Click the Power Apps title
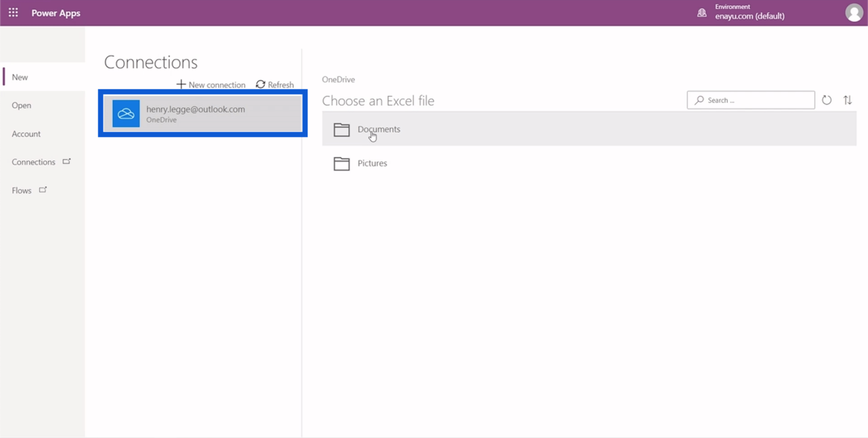This screenshot has height=438, width=868. point(56,13)
